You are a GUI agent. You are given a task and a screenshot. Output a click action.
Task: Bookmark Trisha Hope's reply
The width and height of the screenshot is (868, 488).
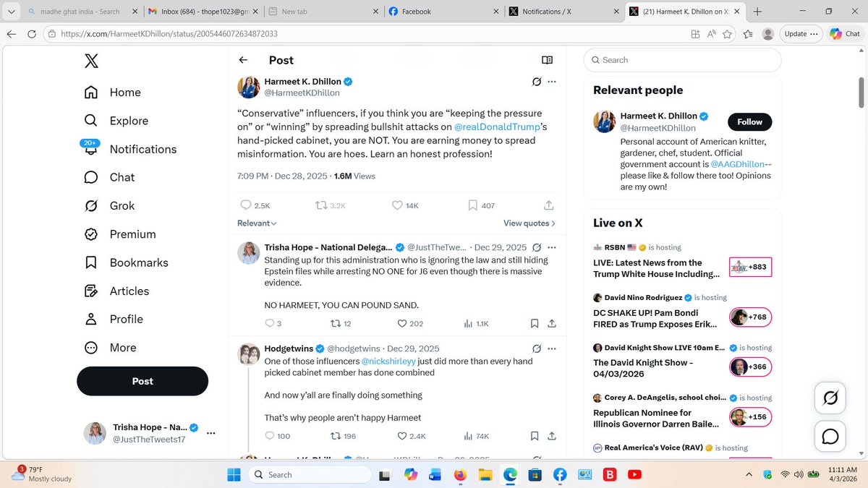[x=535, y=323]
